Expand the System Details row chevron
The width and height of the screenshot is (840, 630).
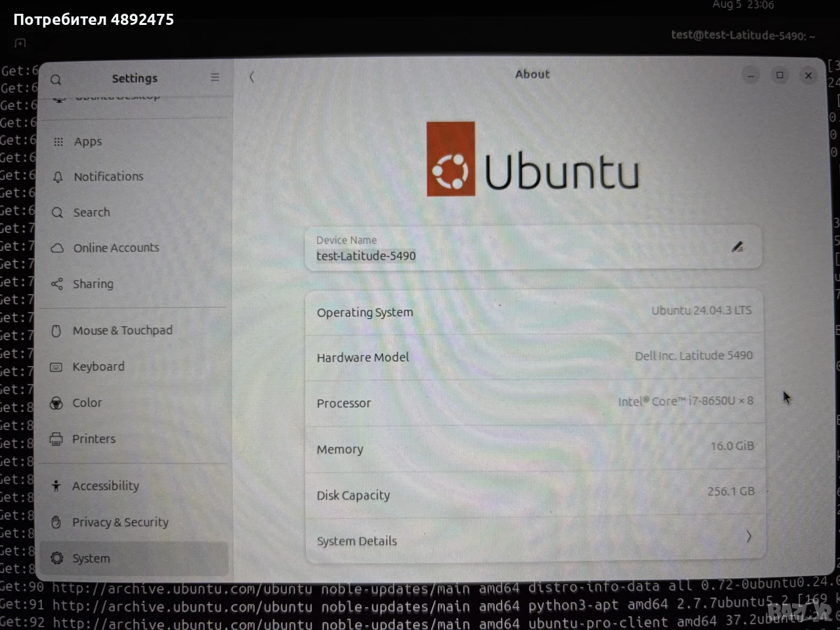point(748,537)
